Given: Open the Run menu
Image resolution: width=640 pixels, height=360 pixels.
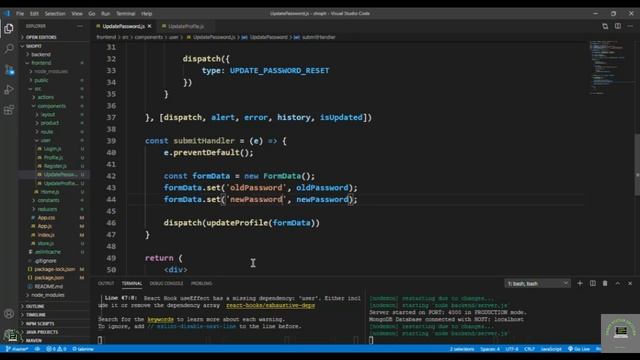Looking at the screenshot, I should click(x=105, y=13).
